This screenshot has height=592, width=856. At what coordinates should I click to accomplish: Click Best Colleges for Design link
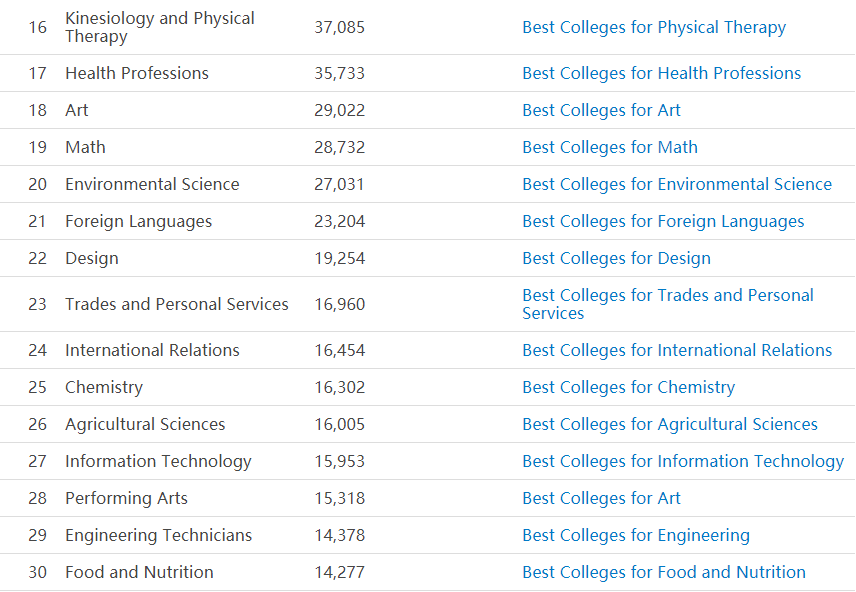click(x=616, y=258)
